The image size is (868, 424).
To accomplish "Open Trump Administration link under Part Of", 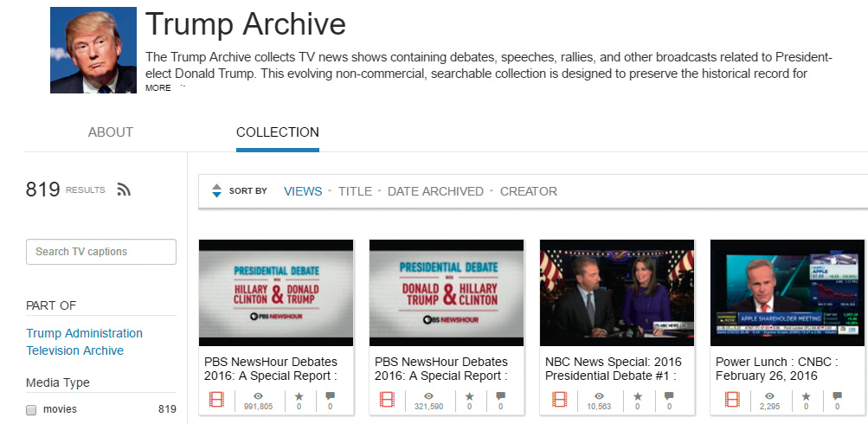I will (84, 333).
